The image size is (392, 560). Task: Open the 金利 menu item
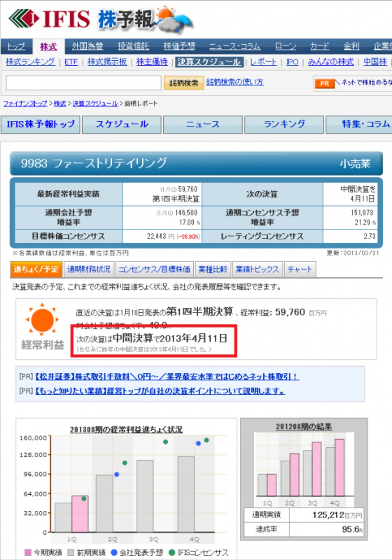pyautogui.click(x=351, y=46)
